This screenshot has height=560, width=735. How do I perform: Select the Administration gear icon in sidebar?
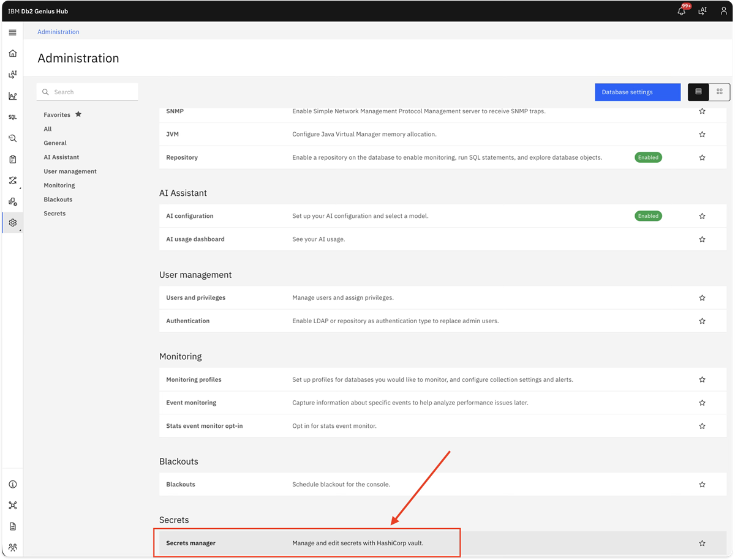[x=12, y=223]
